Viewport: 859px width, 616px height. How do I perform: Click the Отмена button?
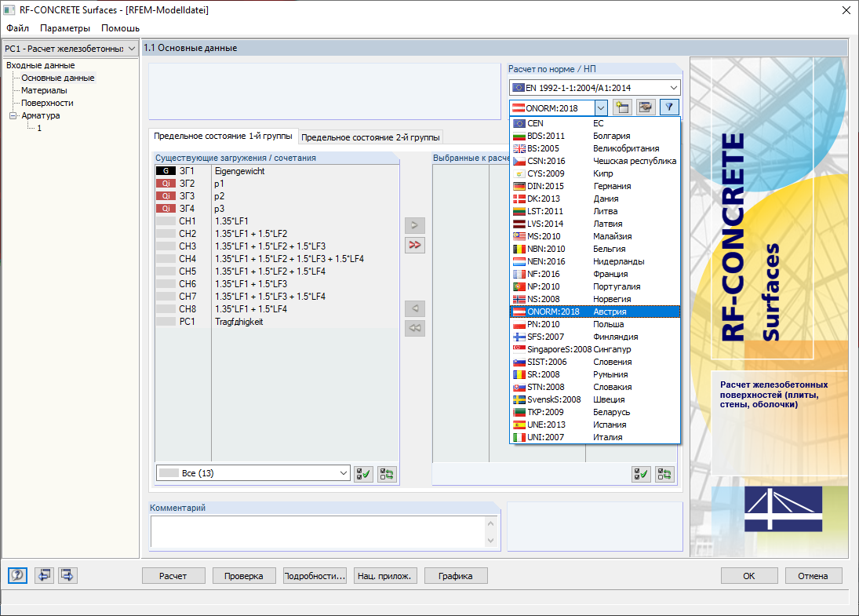(x=813, y=576)
